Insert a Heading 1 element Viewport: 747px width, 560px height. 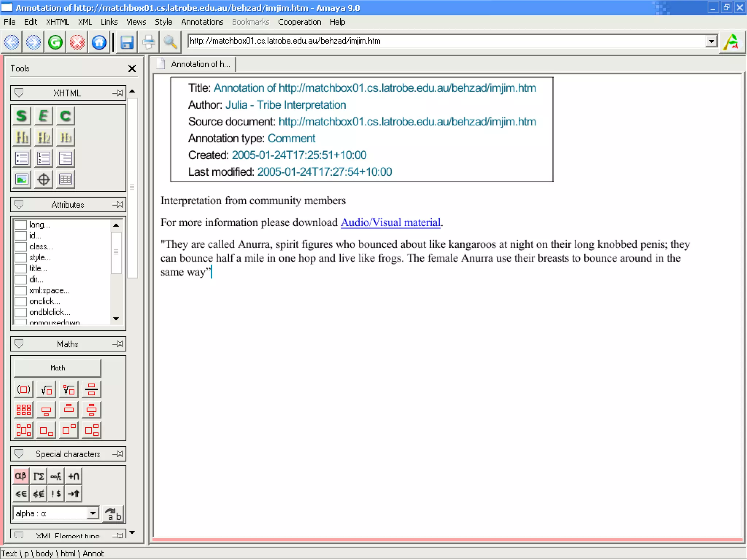click(22, 137)
